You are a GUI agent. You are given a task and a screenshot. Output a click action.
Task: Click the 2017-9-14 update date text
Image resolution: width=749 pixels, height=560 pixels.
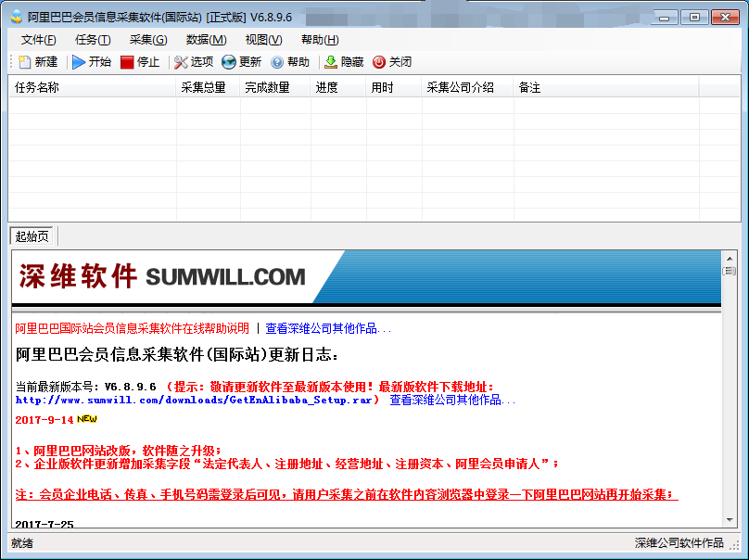pos(44,420)
